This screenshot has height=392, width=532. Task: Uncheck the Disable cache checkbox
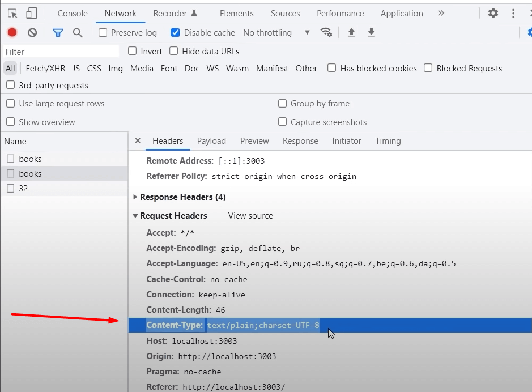coord(176,33)
